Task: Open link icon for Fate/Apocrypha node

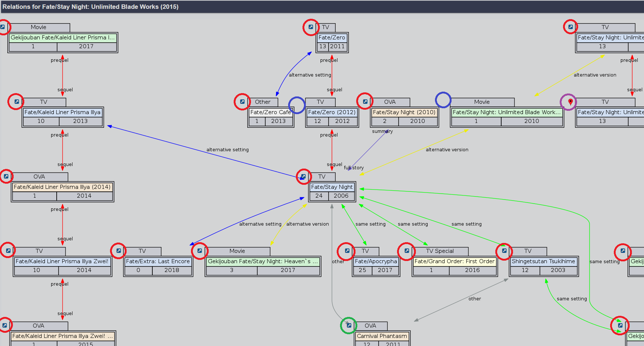Action: 347,251
